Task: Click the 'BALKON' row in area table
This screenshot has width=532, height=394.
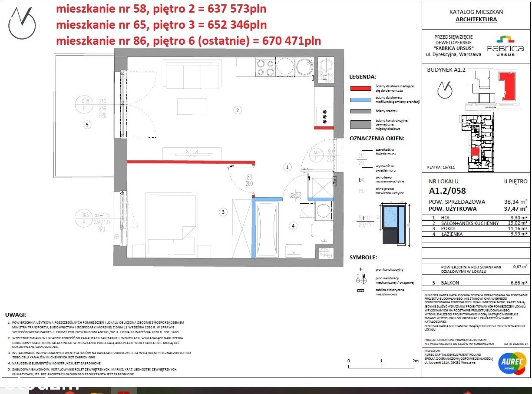Action: click(x=476, y=282)
